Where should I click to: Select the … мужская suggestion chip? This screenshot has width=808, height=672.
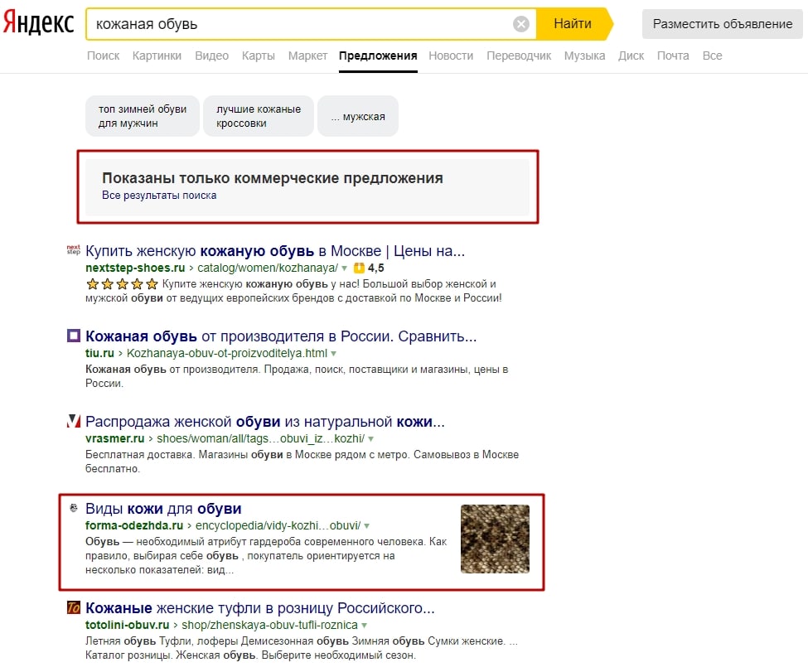click(x=358, y=116)
